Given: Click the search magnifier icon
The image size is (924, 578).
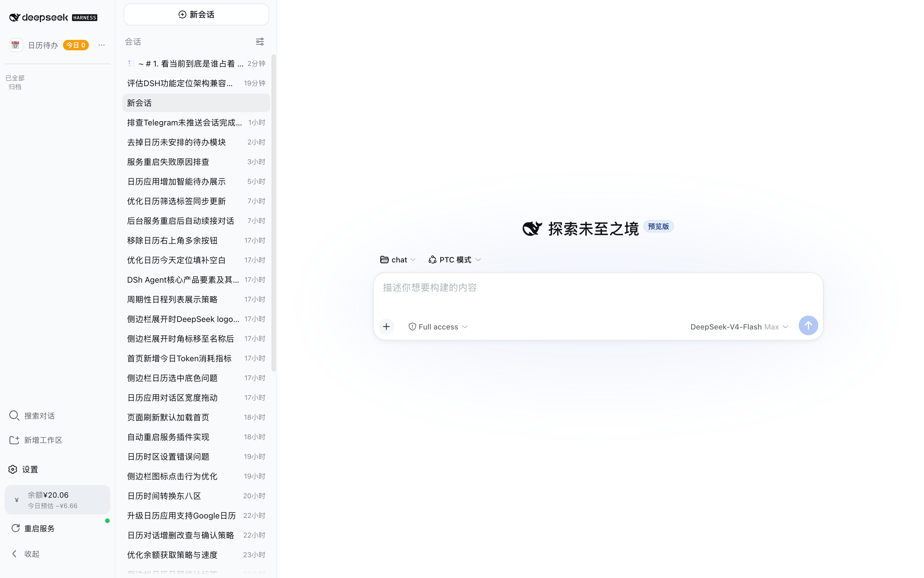Looking at the screenshot, I should (x=14, y=416).
